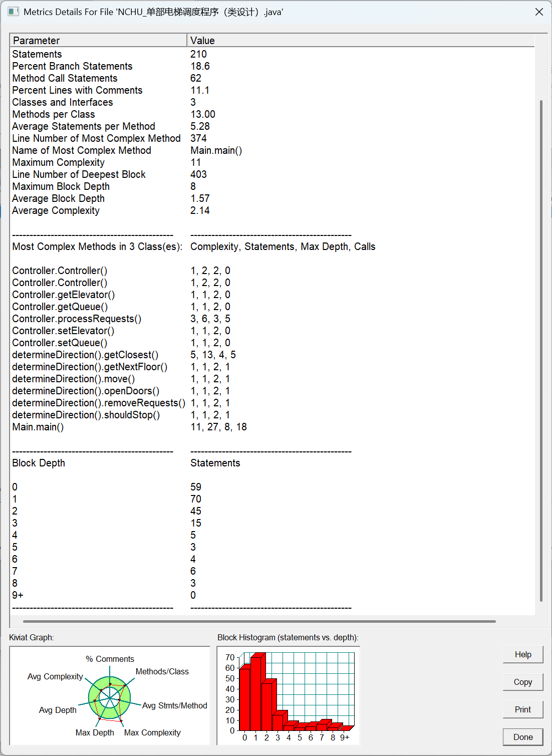Viewport: 552px width, 756px height.
Task: Click the Print button
Action: [x=523, y=709]
